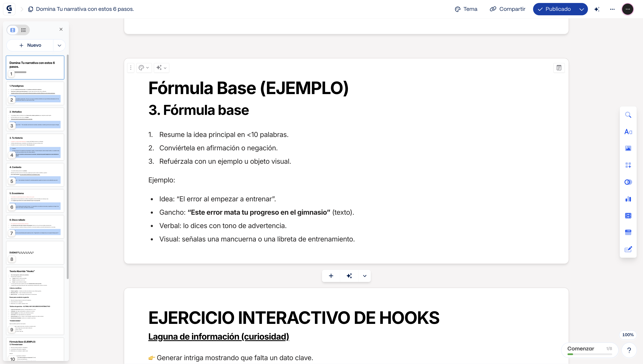
Task: Expand the Nuevo button dropdown arrow
Action: [59, 45]
